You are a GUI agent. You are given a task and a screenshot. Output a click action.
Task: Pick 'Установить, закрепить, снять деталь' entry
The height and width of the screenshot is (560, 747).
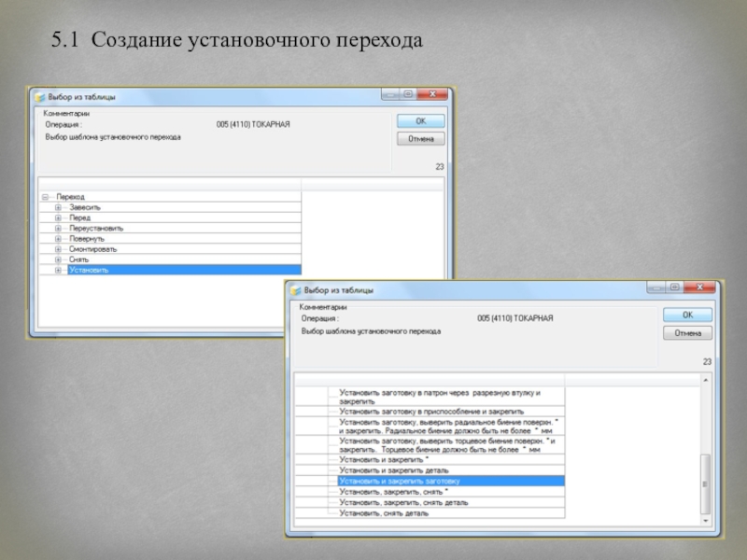(404, 502)
